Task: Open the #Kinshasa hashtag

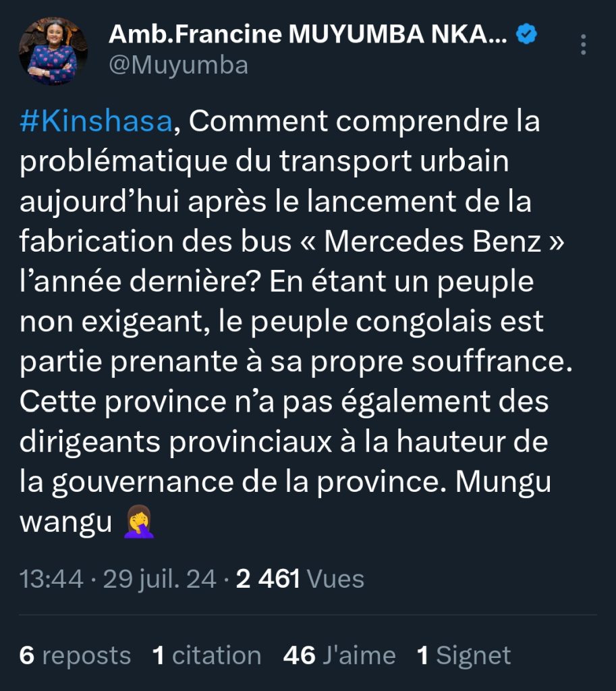Action: coord(96,122)
